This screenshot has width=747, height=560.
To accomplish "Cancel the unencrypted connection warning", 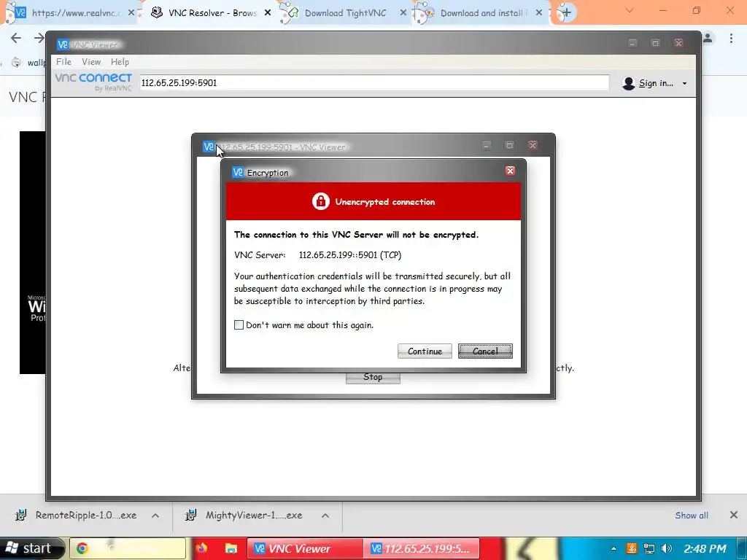I will (485, 351).
